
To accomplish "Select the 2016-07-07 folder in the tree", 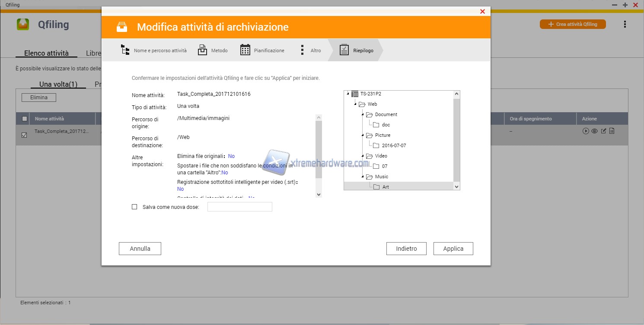I will [394, 145].
